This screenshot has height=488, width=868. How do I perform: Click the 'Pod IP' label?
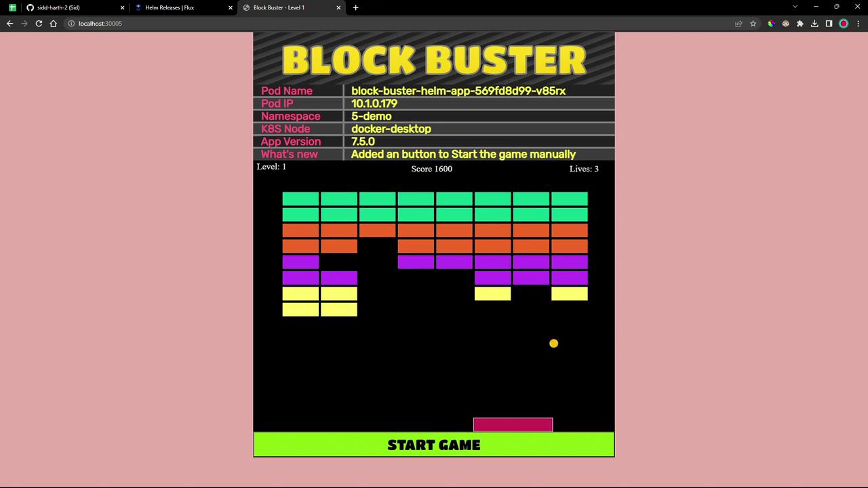(277, 104)
